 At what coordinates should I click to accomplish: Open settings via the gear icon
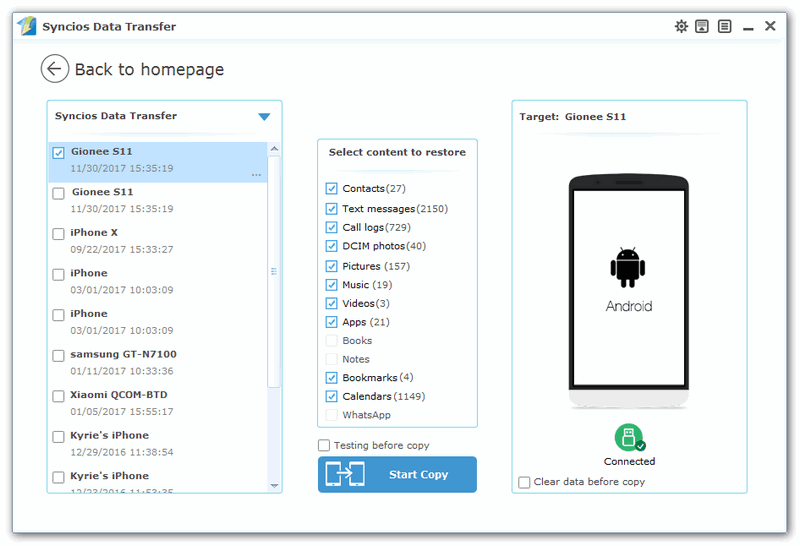681,26
